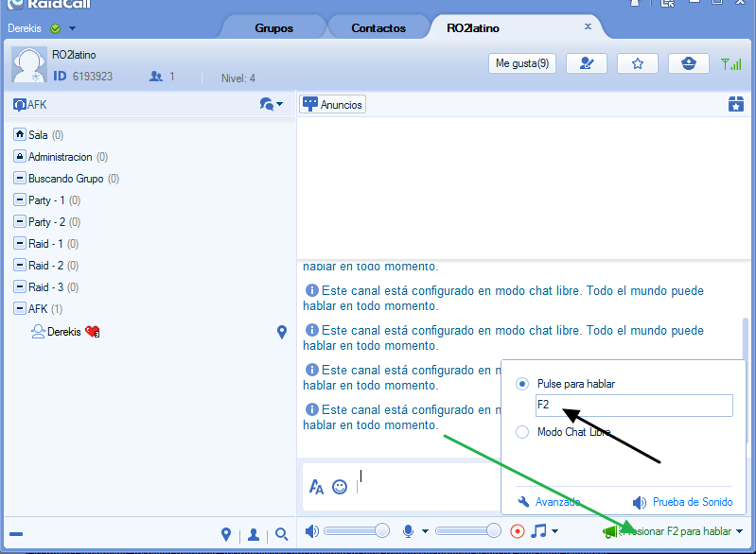Viewport: 756px width, 554px height.
Task: Open the chat bubbles dropdown
Action: tap(272, 104)
